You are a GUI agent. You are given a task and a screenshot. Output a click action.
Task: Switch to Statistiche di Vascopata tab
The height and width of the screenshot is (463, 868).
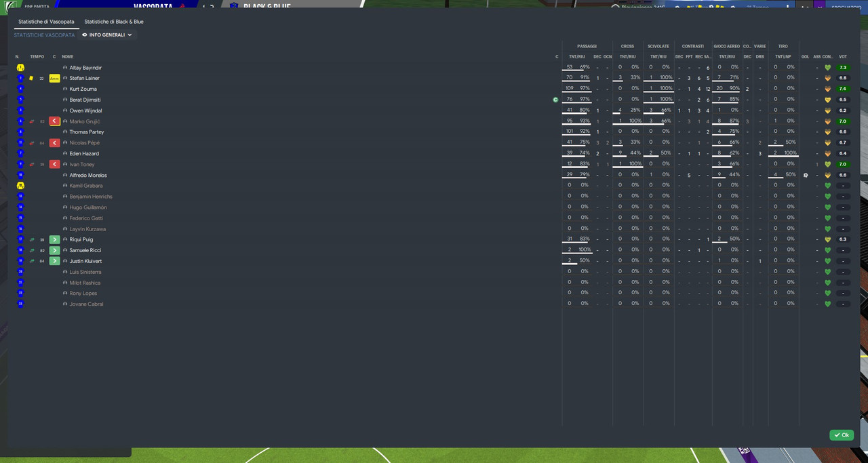point(46,22)
